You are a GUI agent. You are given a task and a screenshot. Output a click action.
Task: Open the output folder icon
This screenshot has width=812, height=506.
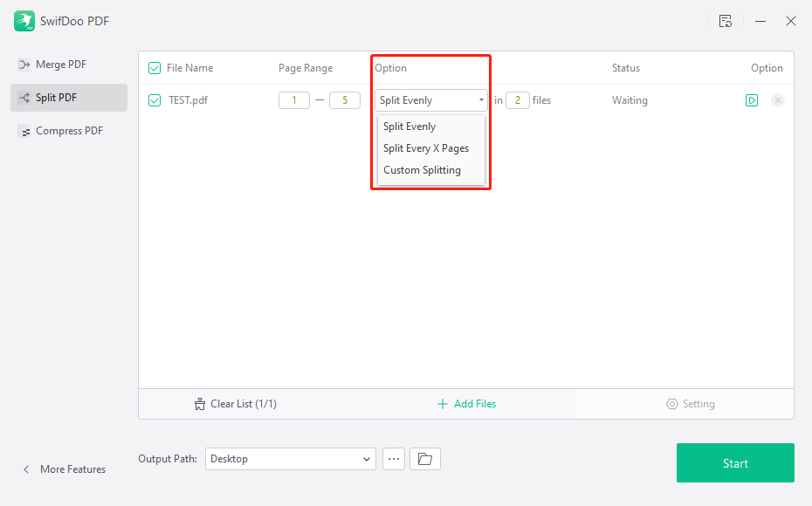tap(425, 458)
